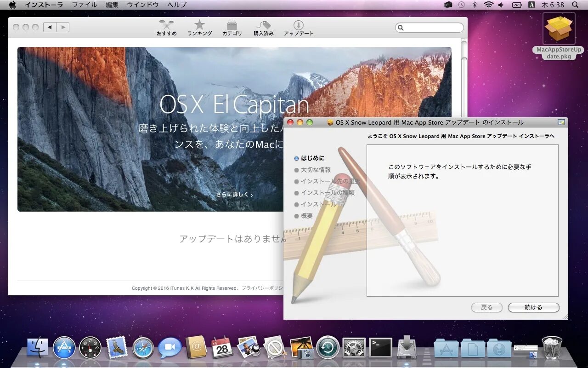Select the はじめに installer step
This screenshot has height=368, width=588.
tap(309, 158)
